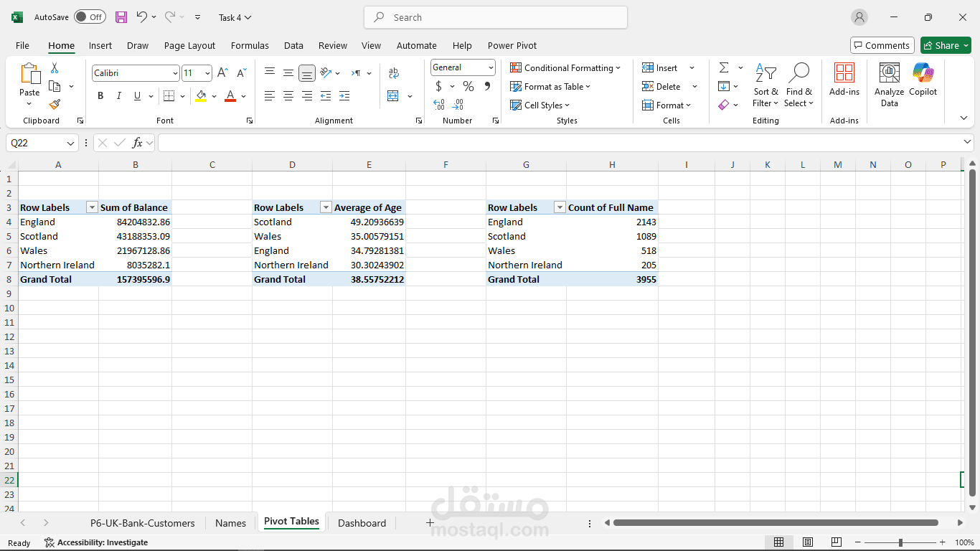The height and width of the screenshot is (551, 980).
Task: Switch to Page Layout view in status bar
Action: [807, 542]
